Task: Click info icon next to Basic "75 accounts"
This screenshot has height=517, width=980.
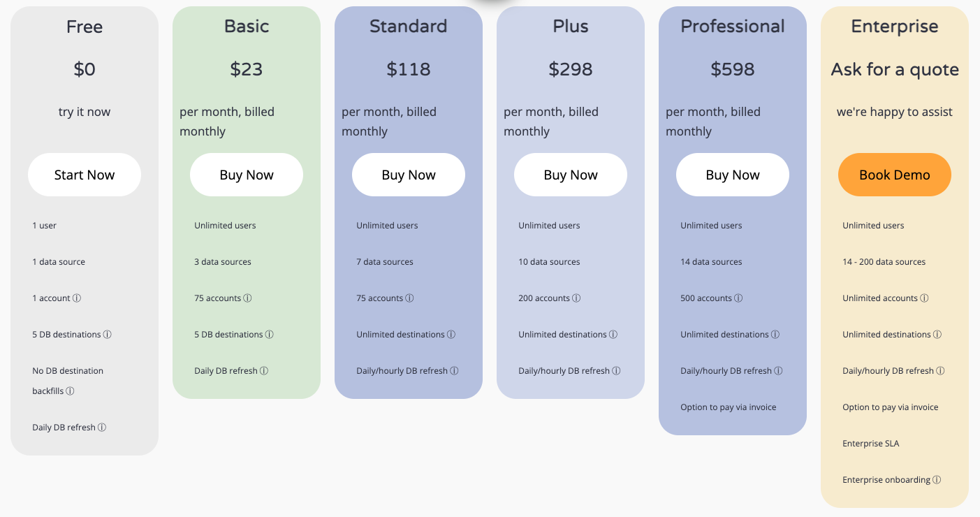Action: 247,298
